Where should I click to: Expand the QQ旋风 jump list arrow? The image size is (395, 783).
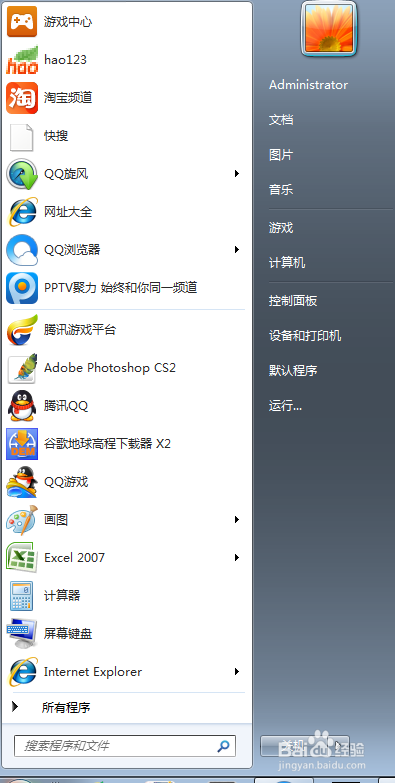pyautogui.click(x=237, y=174)
